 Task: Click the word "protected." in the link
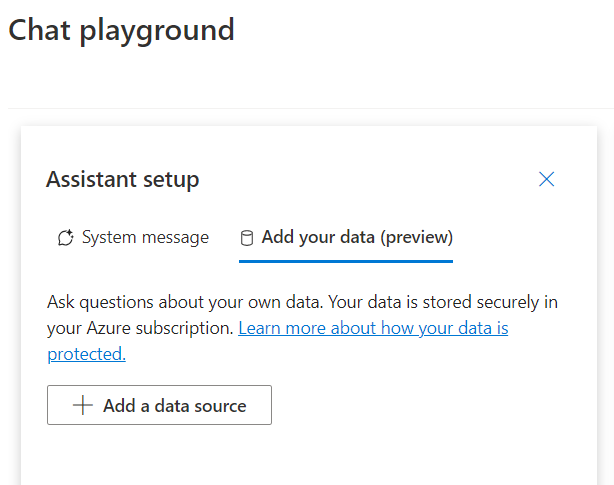[86, 353]
